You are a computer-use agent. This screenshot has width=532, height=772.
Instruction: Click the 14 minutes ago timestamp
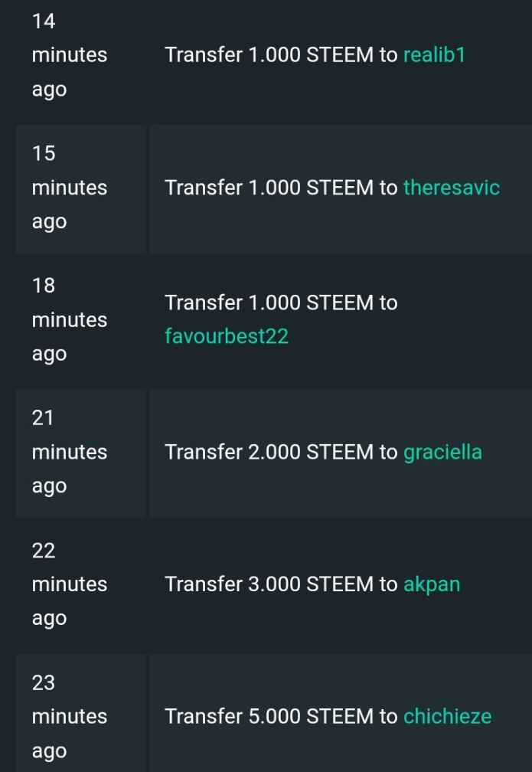pyautogui.click(x=70, y=55)
